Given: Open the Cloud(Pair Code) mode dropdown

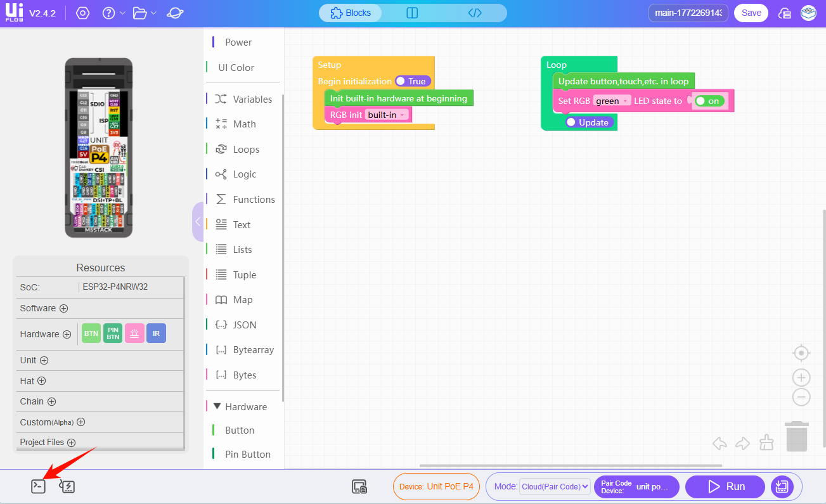Looking at the screenshot, I should pos(555,486).
